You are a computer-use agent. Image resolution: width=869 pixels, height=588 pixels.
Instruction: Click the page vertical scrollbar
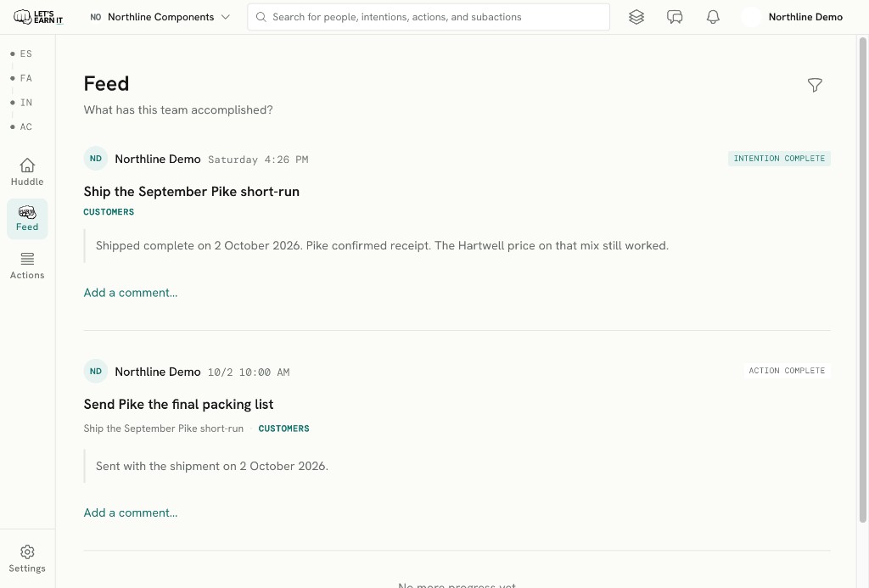(863, 279)
